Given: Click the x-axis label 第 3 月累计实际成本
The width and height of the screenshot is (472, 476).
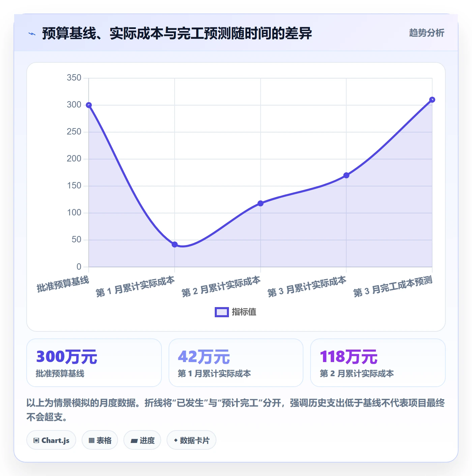Looking at the screenshot, I should pos(307,287).
